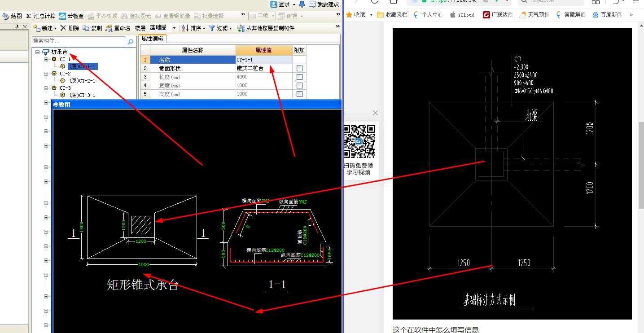Screen dimensions: 644x333
Task: Click the 截面形状 value 锥式二桩台
Action: pos(264,69)
